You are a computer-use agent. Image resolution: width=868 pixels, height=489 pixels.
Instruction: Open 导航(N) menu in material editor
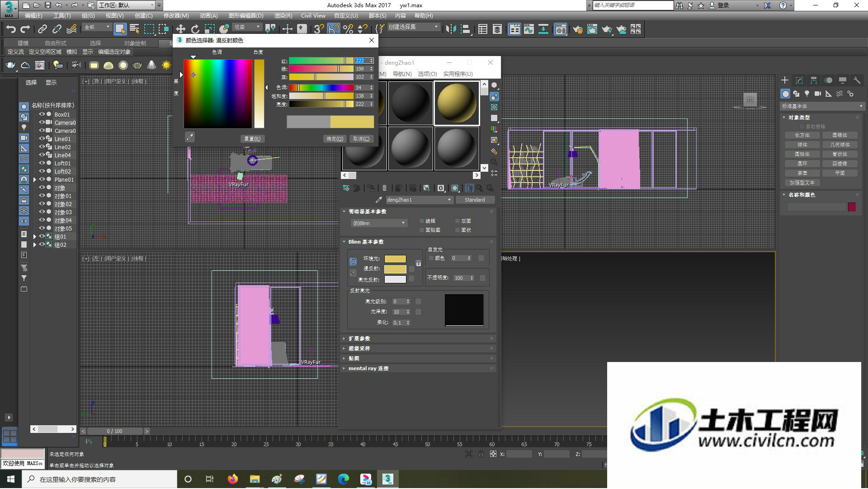pos(402,74)
